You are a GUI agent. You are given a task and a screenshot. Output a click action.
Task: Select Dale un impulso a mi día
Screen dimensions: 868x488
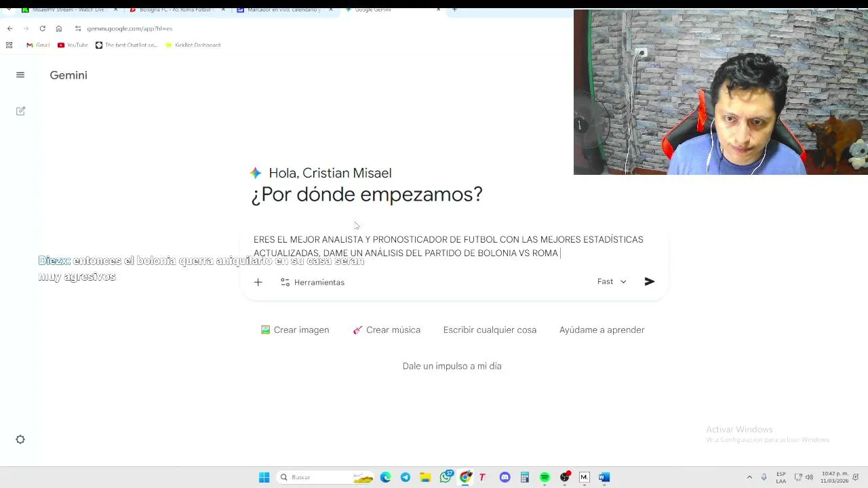point(452,366)
